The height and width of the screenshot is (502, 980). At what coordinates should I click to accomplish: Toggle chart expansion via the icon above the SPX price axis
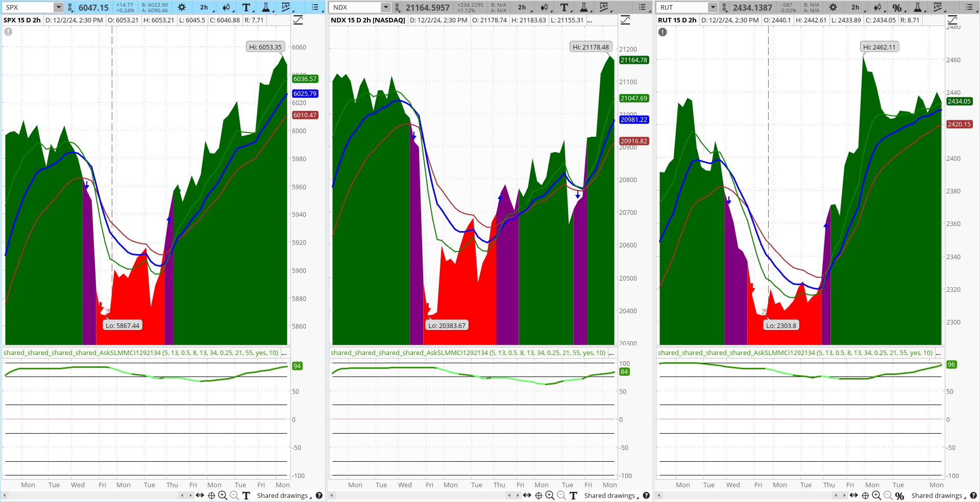click(298, 20)
